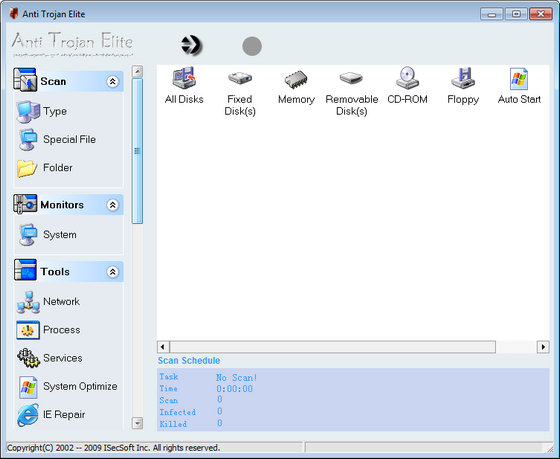
Task: Click the gray stop circle button
Action: point(252,46)
